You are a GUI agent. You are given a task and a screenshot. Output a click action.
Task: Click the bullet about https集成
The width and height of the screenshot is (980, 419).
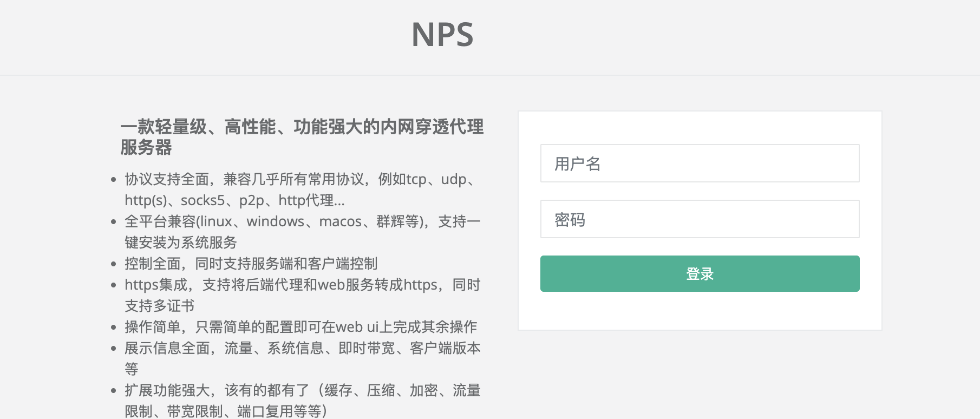(x=300, y=285)
